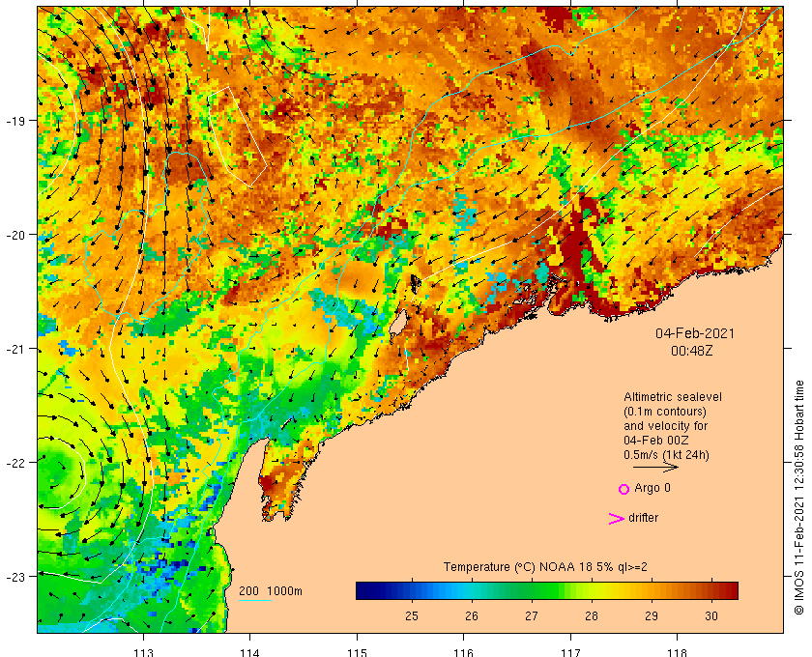The image size is (812, 657).
Task: Click the longitude axis label 118
Action: pyautogui.click(x=678, y=652)
